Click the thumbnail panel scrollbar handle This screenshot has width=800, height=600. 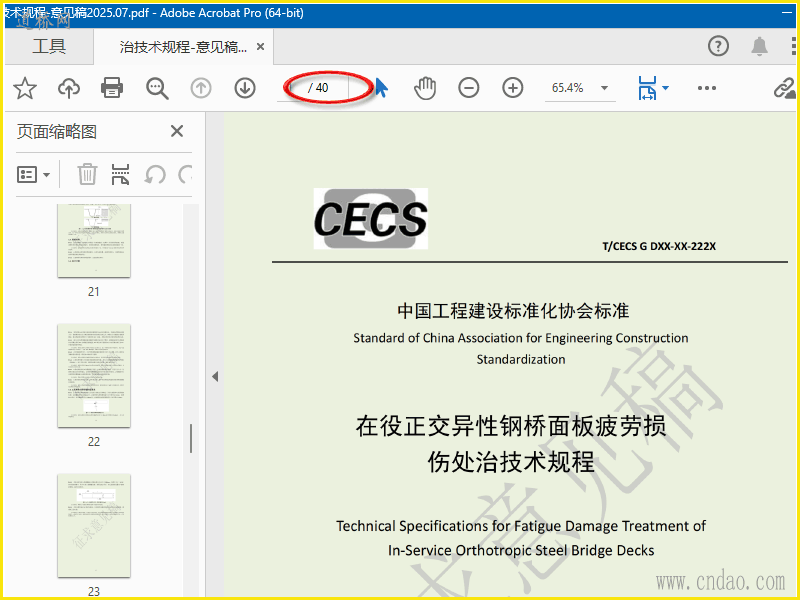191,439
